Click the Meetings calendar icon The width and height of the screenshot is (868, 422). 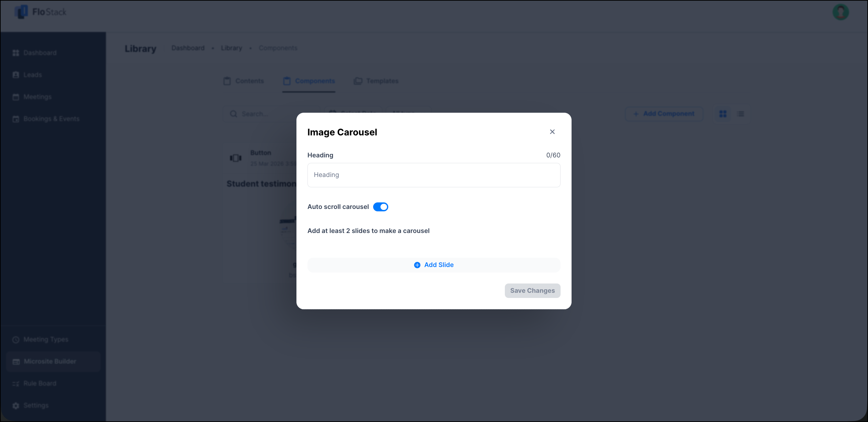[x=16, y=97]
